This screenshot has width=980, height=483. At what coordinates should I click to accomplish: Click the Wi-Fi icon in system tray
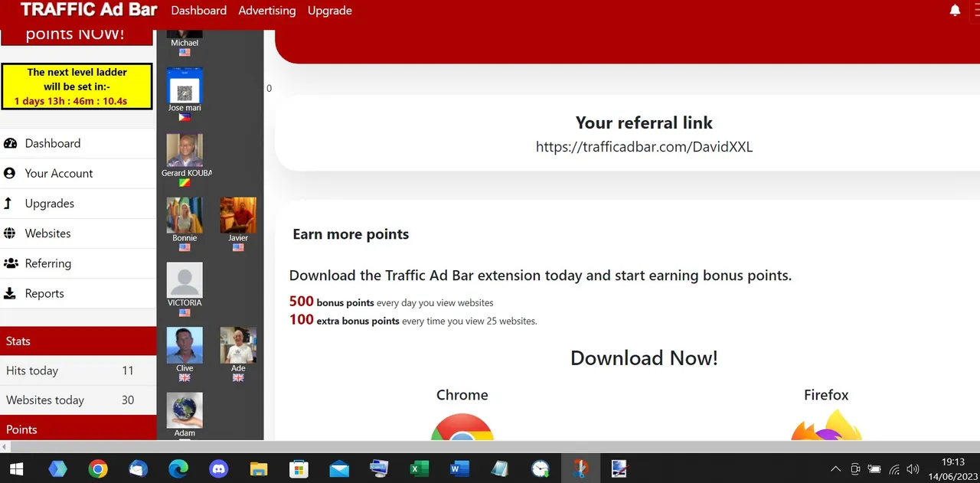894,469
